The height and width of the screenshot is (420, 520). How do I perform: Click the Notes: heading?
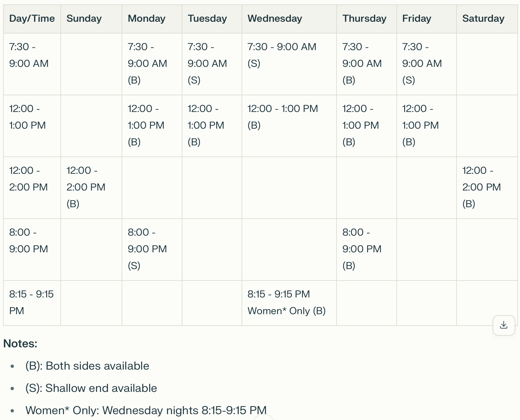[20, 343]
